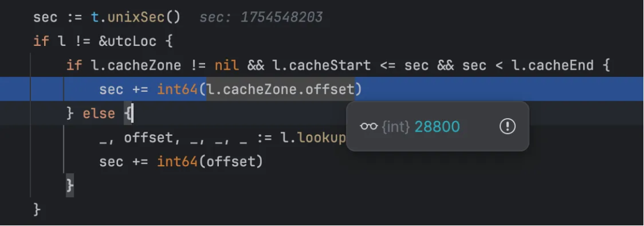Click the {int} type label in popup
This screenshot has height=226, width=644.
point(396,126)
